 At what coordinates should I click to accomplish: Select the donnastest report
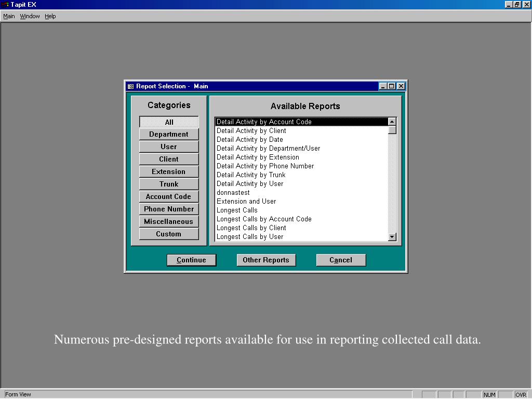click(x=302, y=192)
